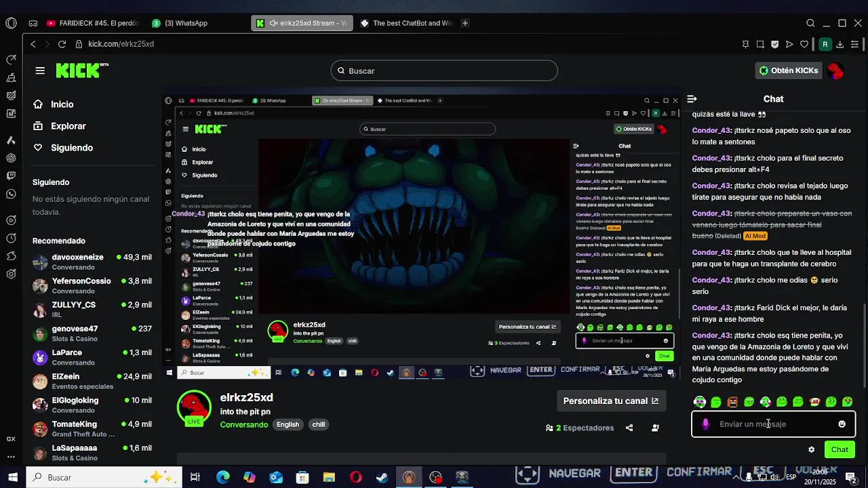Open File Explorer from taskbar

tap(329, 477)
